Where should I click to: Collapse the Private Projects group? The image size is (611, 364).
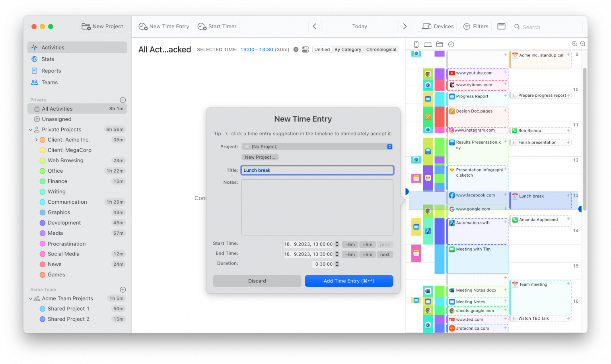31,129
